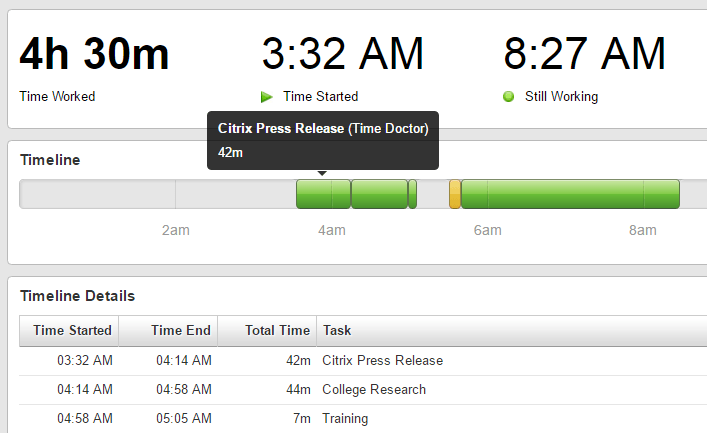Select the Training task row
The height and width of the screenshot is (433, 707).
[345, 418]
